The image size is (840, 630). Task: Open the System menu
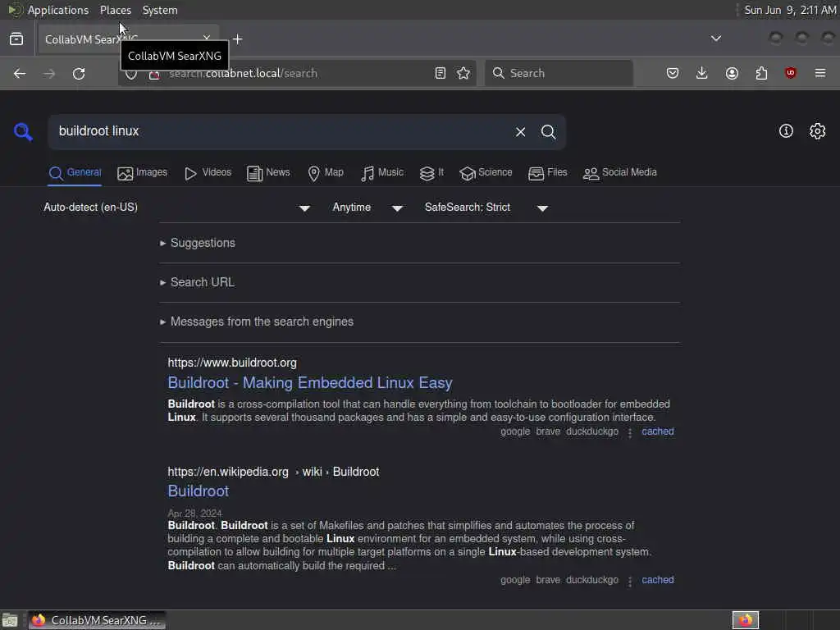point(160,10)
